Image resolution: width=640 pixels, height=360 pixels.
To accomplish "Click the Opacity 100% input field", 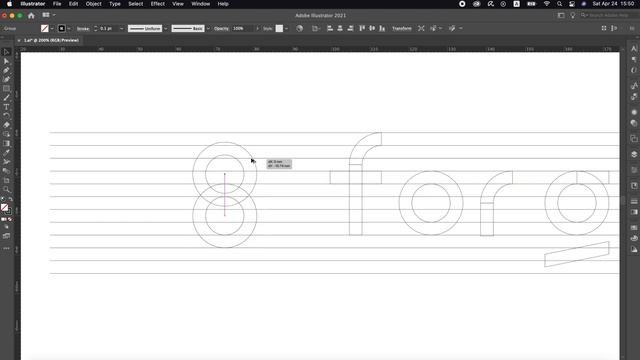I will (x=243, y=29).
